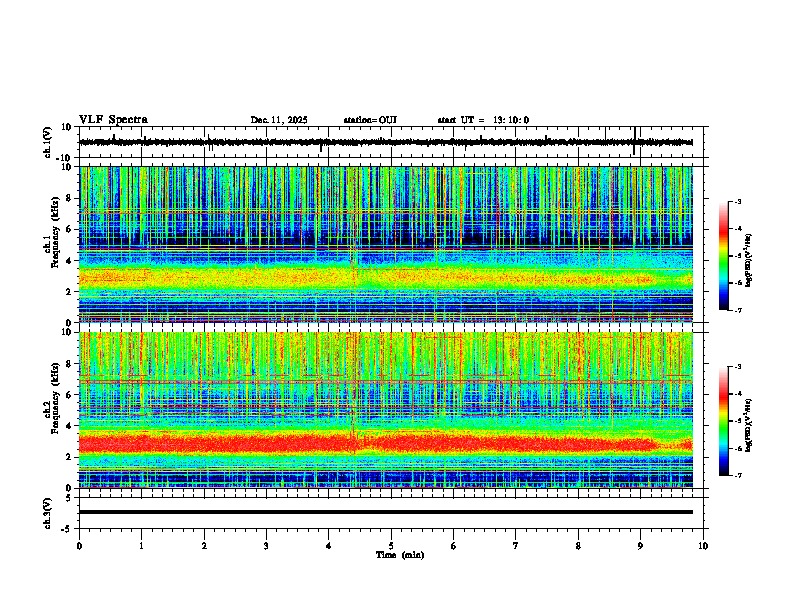Click the time axis tick labeled 8
Image resolution: width=792 pixels, height=612 pixels.
point(578,546)
